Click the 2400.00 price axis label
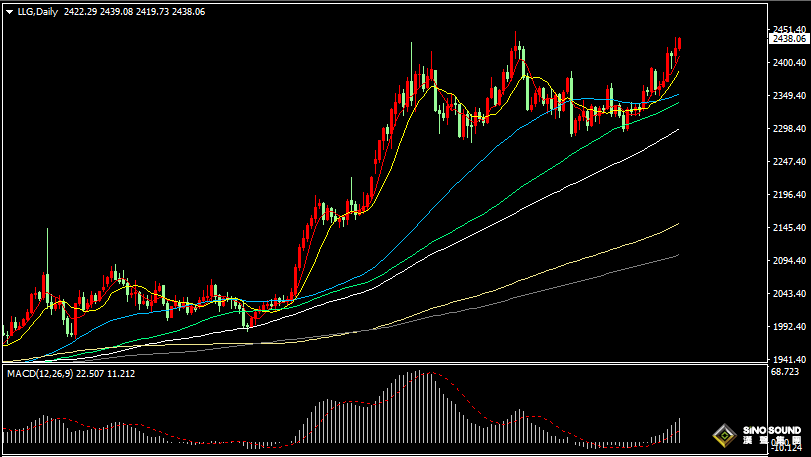Viewport: 811px width, 457px height. (787, 63)
